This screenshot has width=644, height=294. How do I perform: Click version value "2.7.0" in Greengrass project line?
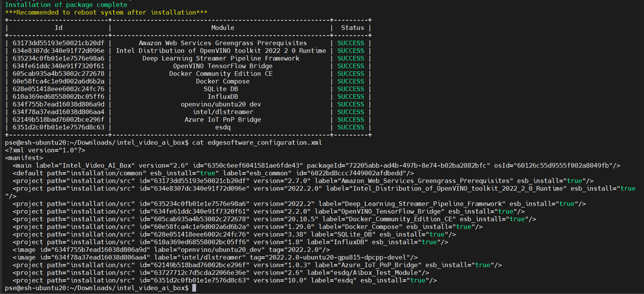tap(299, 181)
